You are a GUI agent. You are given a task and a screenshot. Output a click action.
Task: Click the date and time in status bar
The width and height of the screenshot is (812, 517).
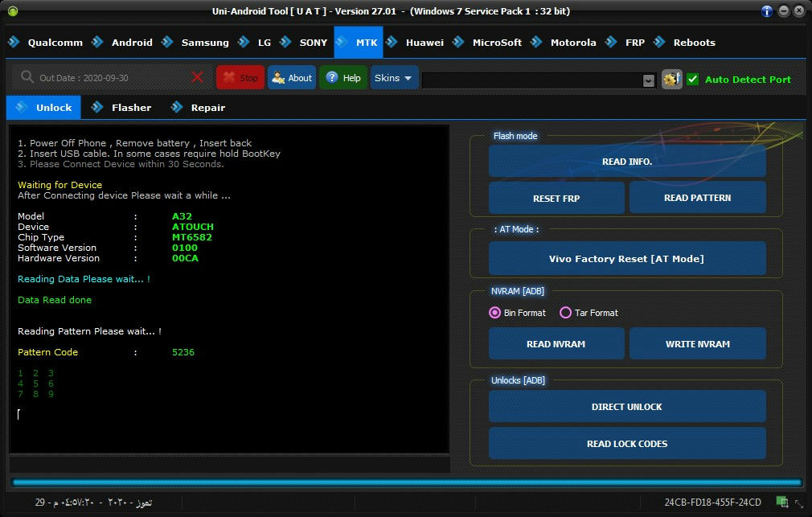coord(94,502)
